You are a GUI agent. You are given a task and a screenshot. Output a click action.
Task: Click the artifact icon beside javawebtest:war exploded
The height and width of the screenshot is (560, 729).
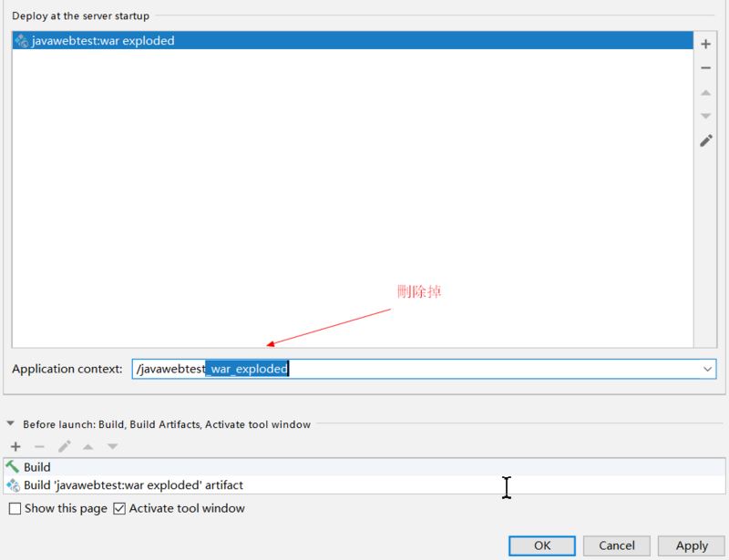21,40
